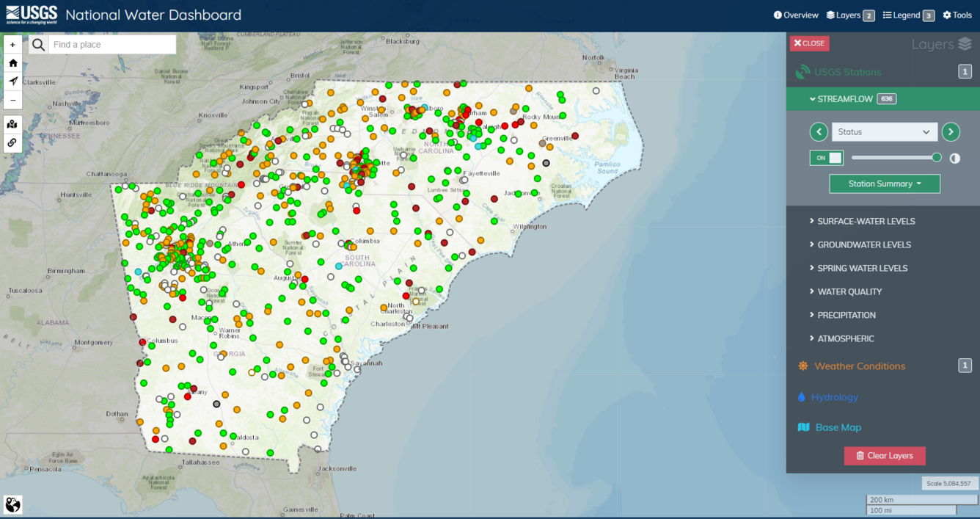Click the USGS logo
This screenshot has width=980, height=519.
point(30,14)
